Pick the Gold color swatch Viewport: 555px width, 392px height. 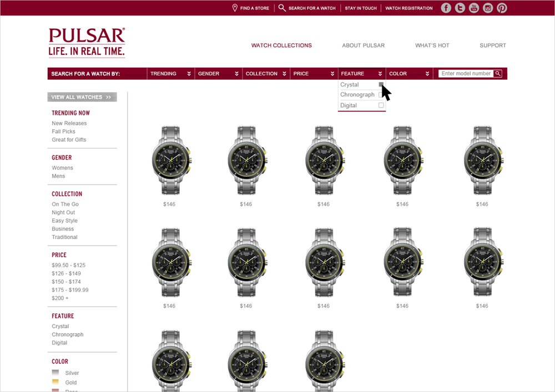click(x=56, y=382)
